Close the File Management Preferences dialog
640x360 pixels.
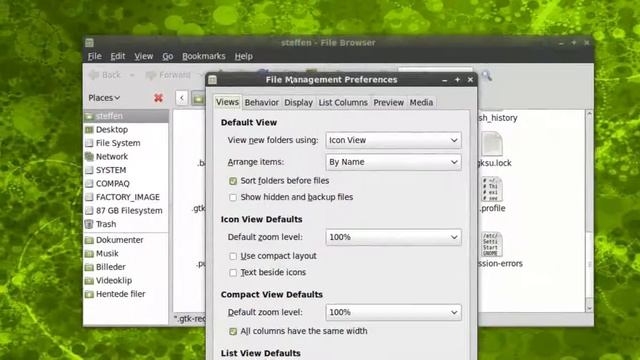coord(470,80)
